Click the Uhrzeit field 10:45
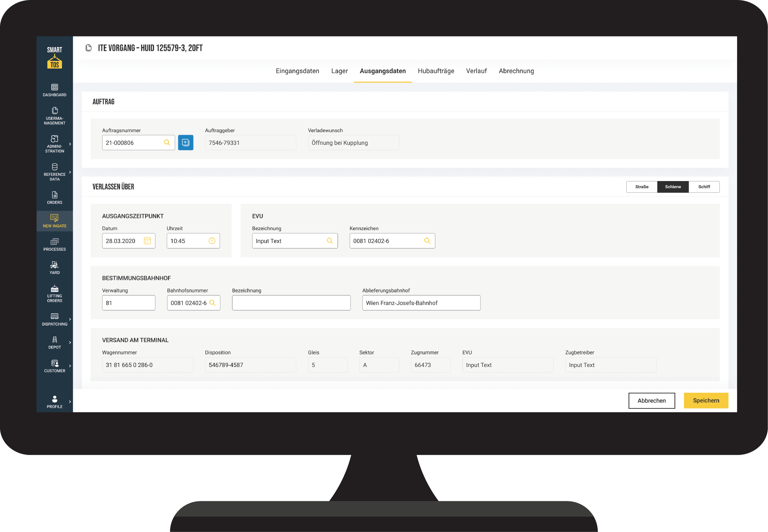The image size is (768, 532). 193,241
